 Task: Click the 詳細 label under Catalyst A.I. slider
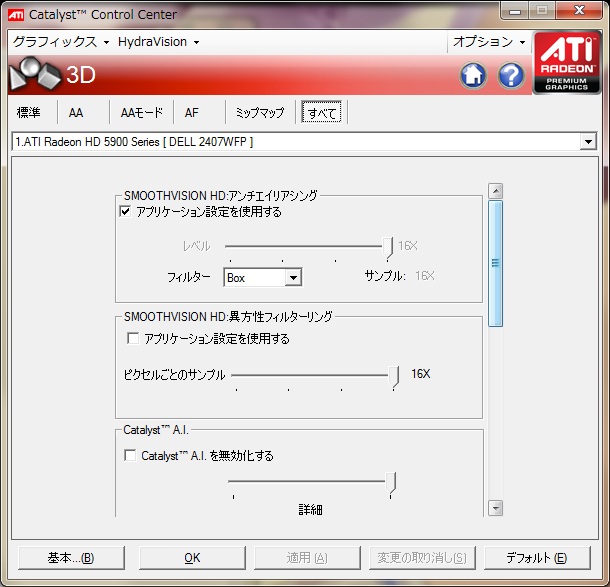pyautogui.click(x=310, y=509)
